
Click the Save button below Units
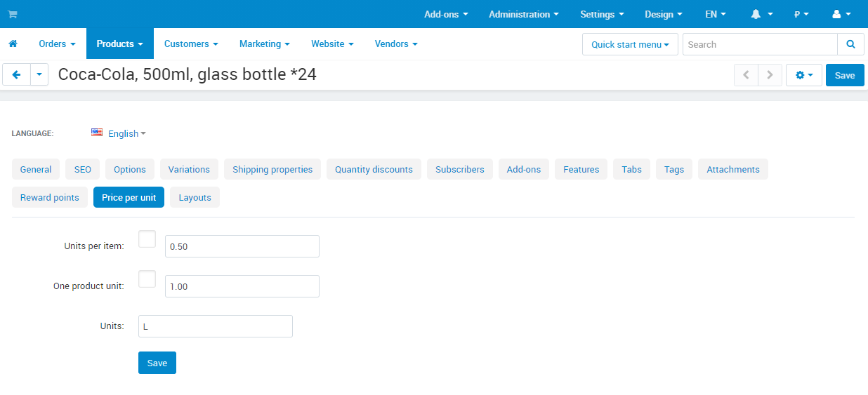[157, 363]
